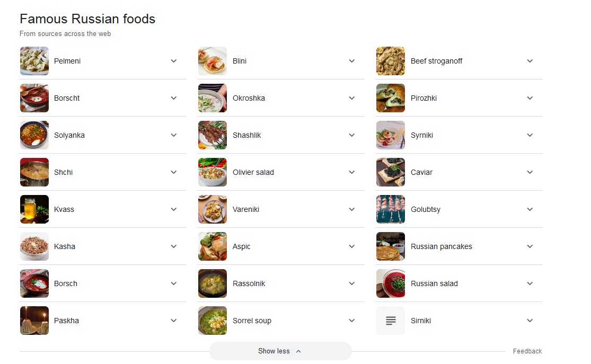Expand the Paskha chevron

(174, 321)
